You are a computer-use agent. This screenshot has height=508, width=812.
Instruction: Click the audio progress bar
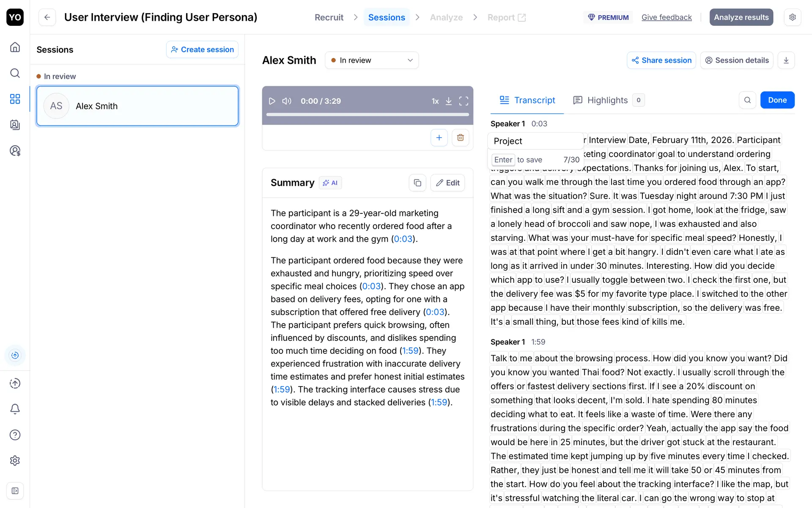tap(368, 114)
